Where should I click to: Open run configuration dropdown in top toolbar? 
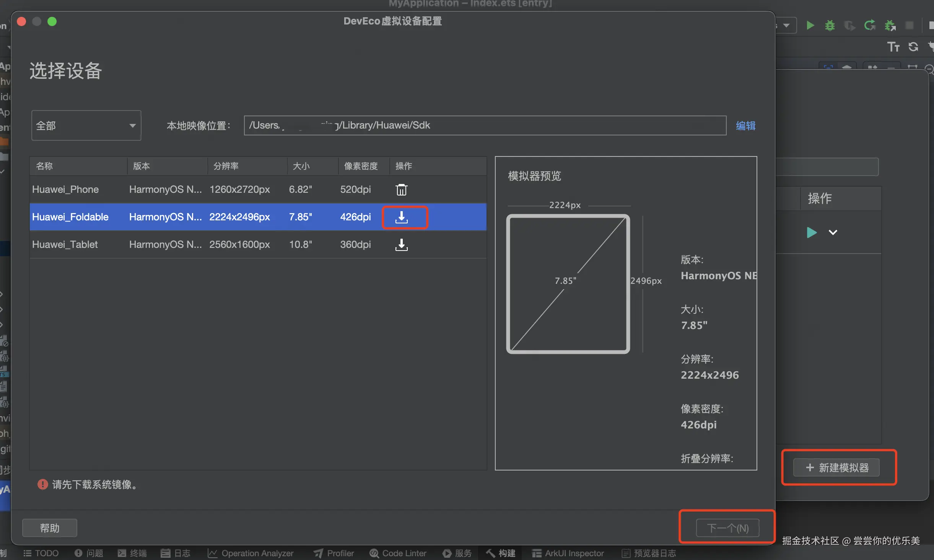coord(786,26)
